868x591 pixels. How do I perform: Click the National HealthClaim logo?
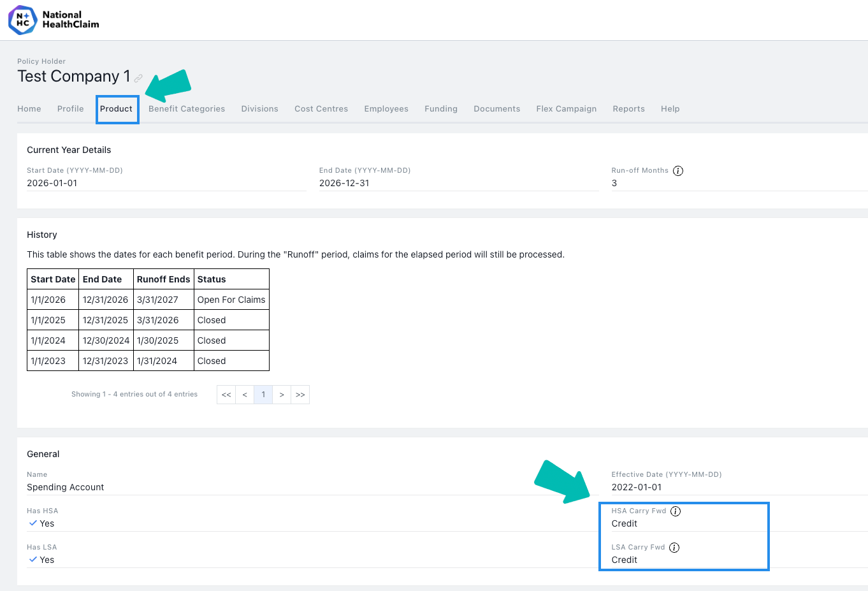(54, 20)
